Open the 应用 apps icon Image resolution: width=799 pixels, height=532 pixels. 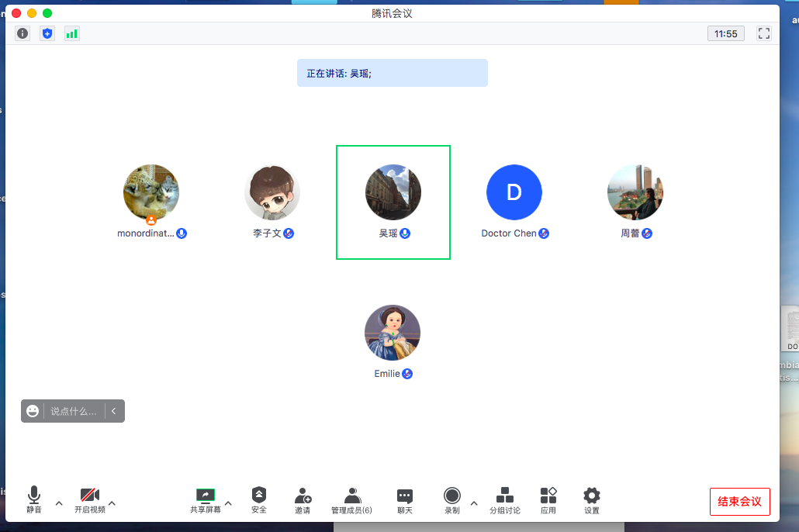[548, 500]
